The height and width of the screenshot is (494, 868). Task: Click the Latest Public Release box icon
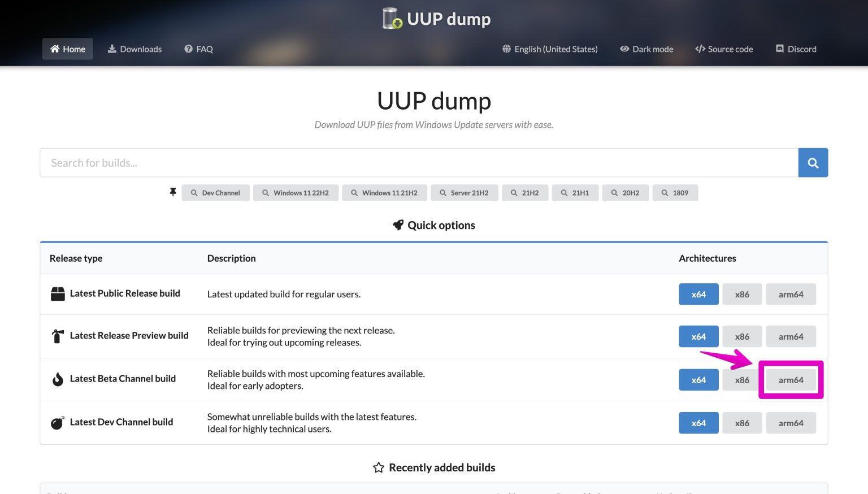[58, 294]
